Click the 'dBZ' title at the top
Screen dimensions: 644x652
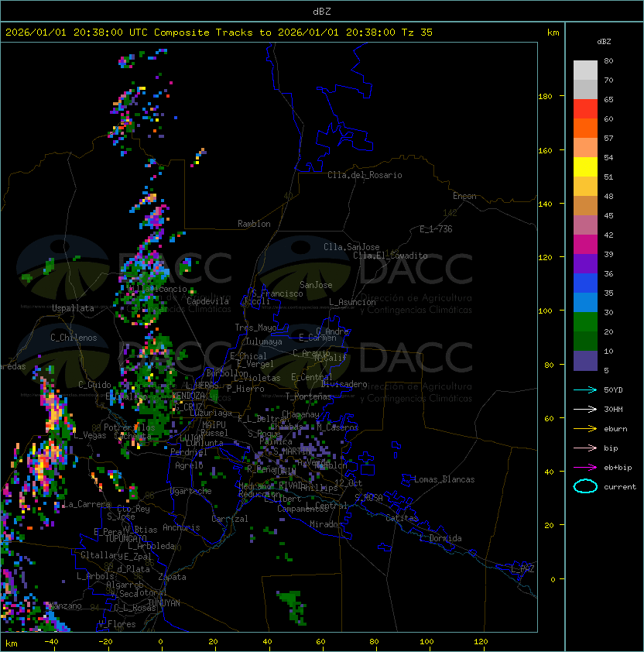point(322,12)
